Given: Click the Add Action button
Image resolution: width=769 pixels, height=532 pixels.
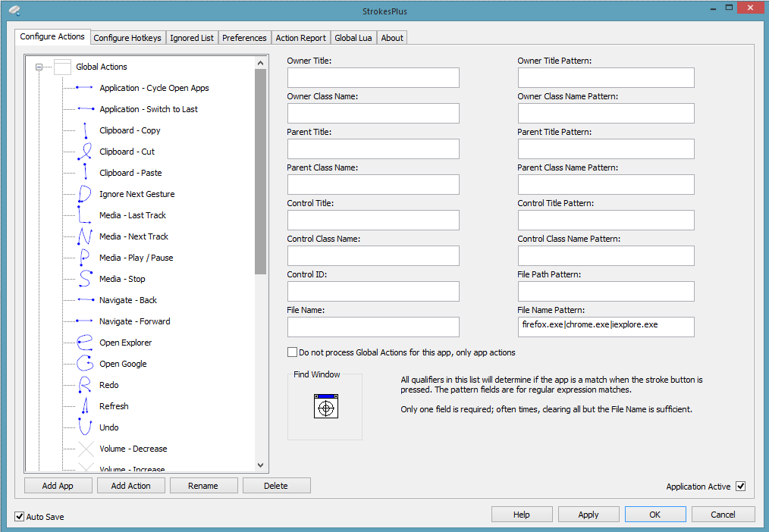Looking at the screenshot, I should [x=131, y=486].
